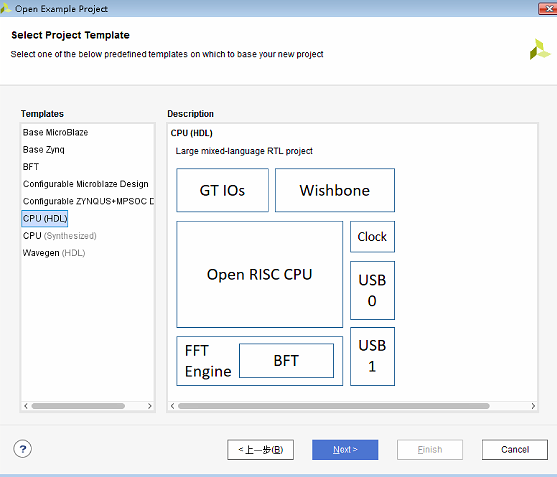Select the Wavegen (HDL) template
This screenshot has height=477, width=557.
(54, 253)
